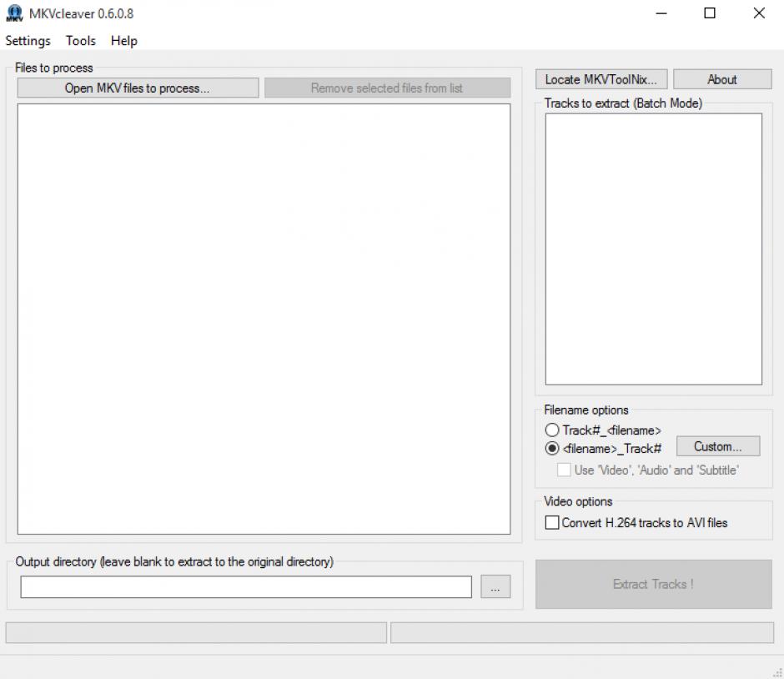The height and width of the screenshot is (679, 784).
Task: Click the Locate MKVToolNix button
Action: point(601,79)
